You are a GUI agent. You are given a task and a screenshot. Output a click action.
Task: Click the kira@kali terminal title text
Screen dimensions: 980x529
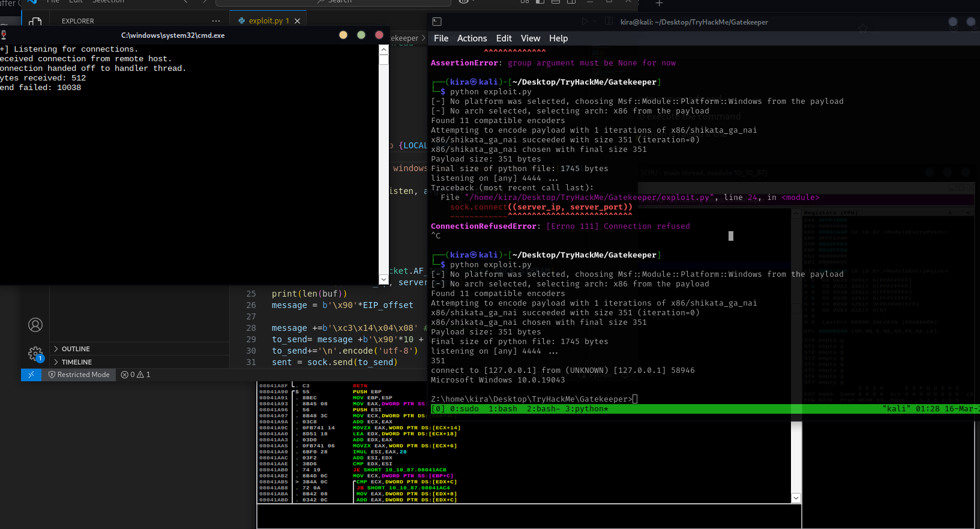pos(694,22)
